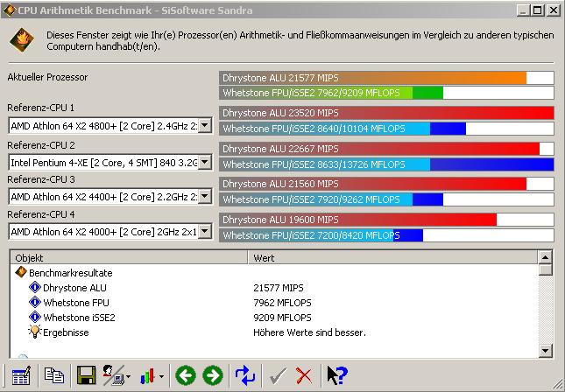
Task: Click the lightbulb icon next to Ergebnisse
Action: click(34, 332)
